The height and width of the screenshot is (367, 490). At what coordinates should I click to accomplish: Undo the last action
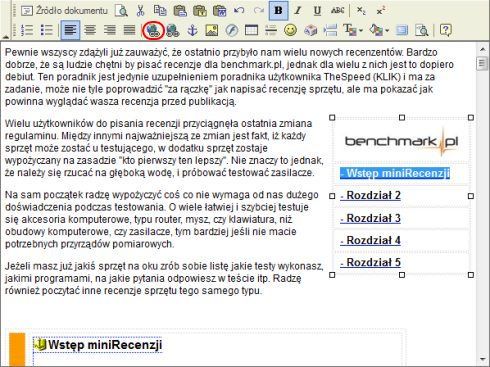click(x=239, y=11)
